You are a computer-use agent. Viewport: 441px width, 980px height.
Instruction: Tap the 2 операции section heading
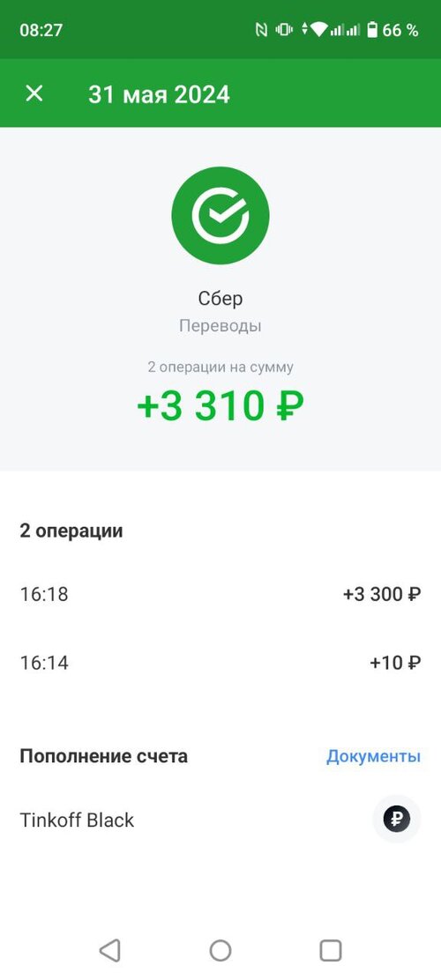(x=71, y=531)
